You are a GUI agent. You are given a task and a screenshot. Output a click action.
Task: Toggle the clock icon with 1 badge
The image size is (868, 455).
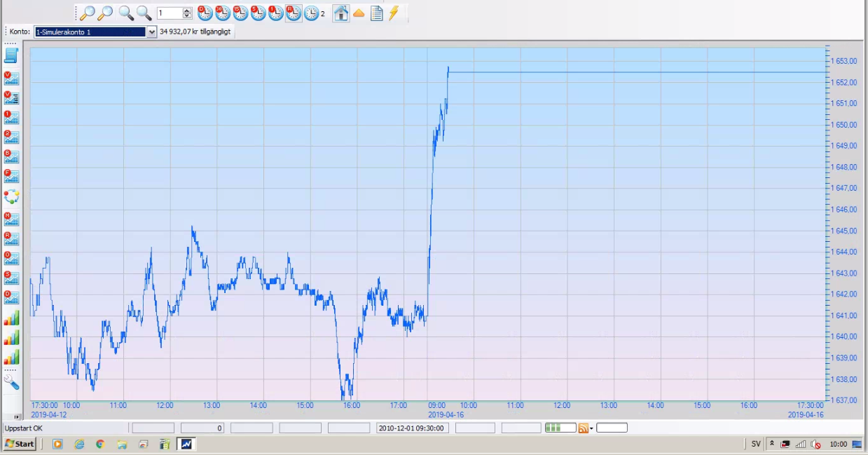tap(276, 13)
